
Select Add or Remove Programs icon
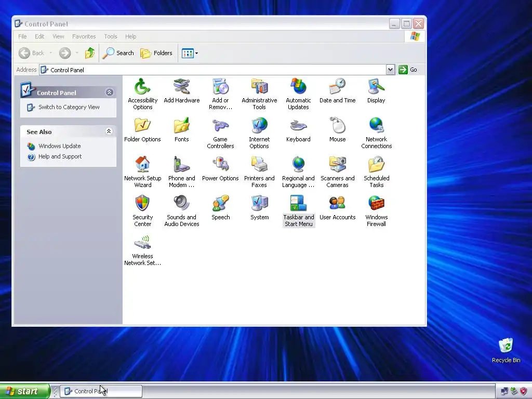(220, 94)
